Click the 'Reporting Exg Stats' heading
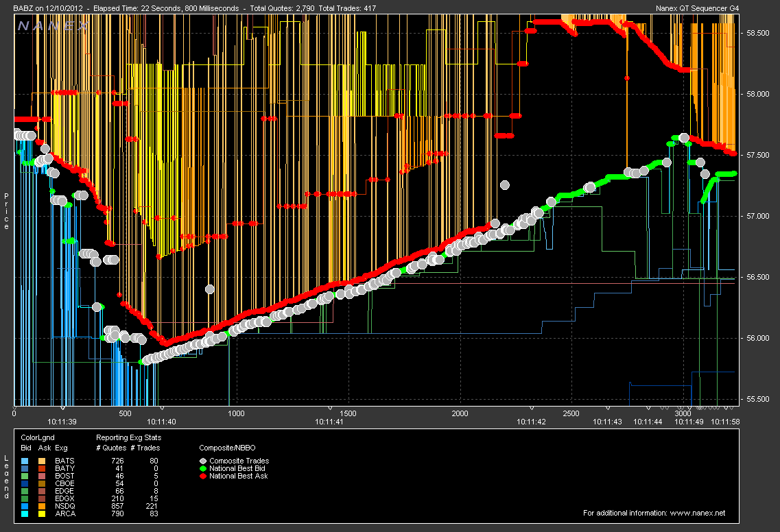Image resolution: width=780 pixels, height=532 pixels. [129, 437]
